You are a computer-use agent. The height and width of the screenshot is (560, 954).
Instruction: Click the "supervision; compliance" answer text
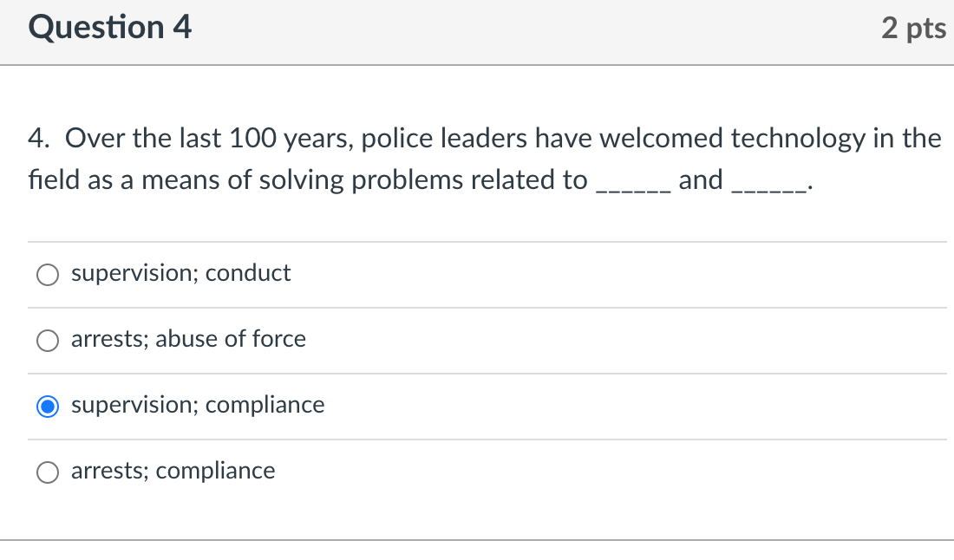(198, 405)
